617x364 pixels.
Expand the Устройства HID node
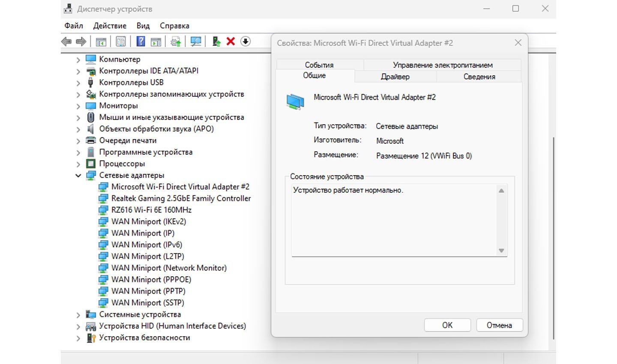click(x=78, y=326)
